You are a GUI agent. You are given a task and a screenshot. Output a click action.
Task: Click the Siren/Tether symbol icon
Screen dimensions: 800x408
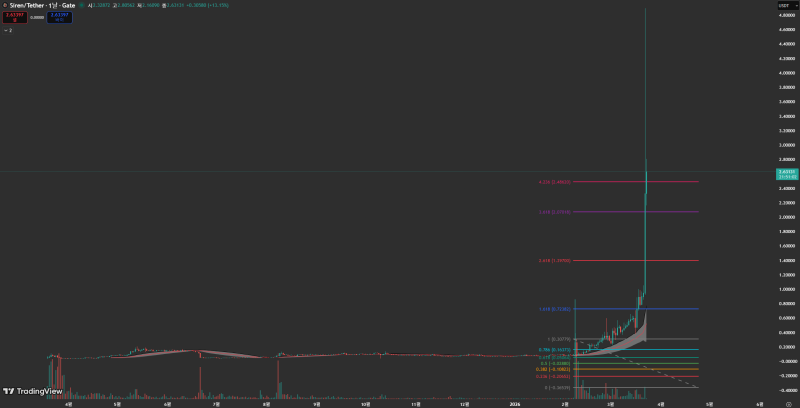(5, 6)
